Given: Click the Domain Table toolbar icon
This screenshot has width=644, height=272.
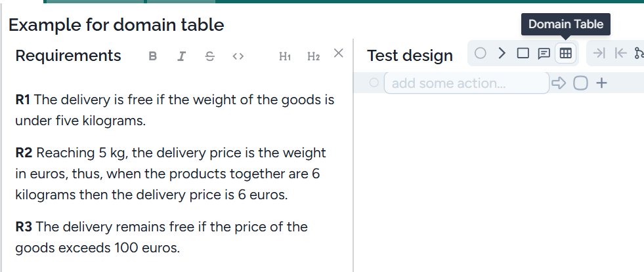Looking at the screenshot, I should [x=565, y=53].
